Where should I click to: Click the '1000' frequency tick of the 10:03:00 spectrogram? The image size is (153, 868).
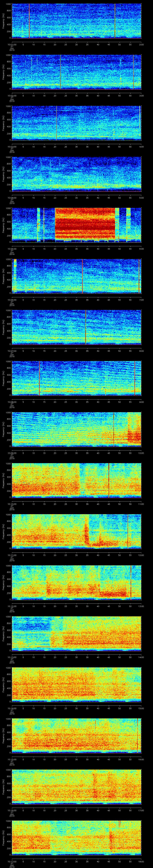click(x=8, y=107)
